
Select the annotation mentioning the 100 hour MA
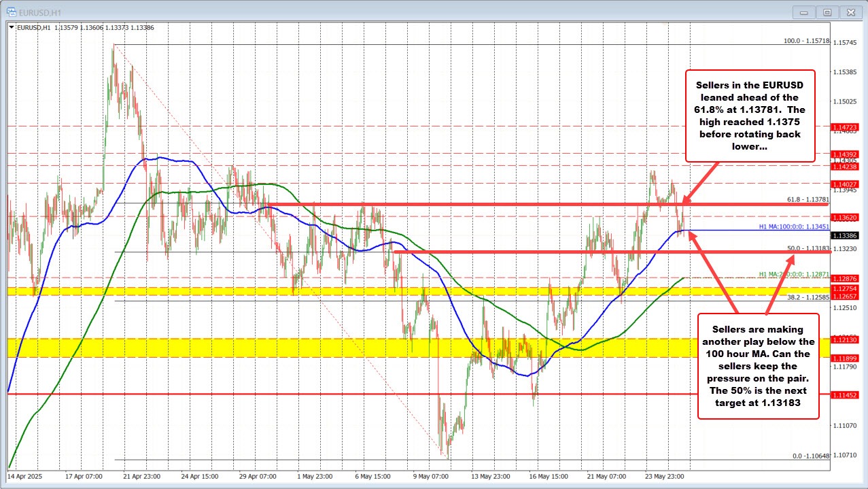point(758,366)
